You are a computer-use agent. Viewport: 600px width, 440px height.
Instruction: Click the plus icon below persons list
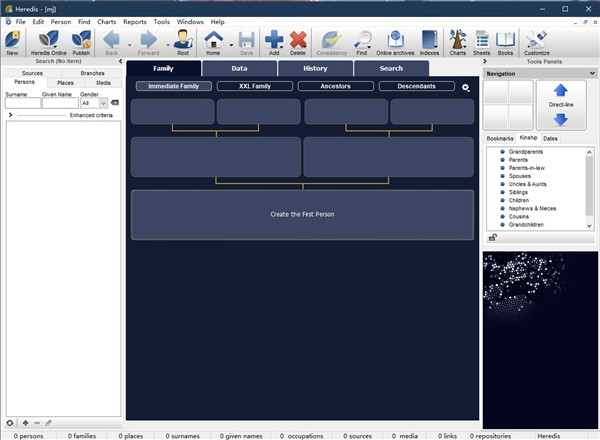[25, 423]
